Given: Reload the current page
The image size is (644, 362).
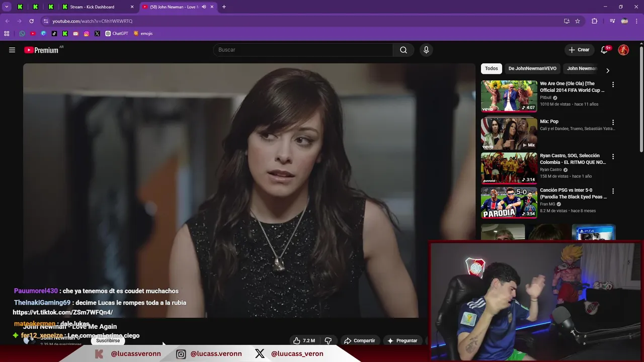Looking at the screenshot, I should point(31,21).
